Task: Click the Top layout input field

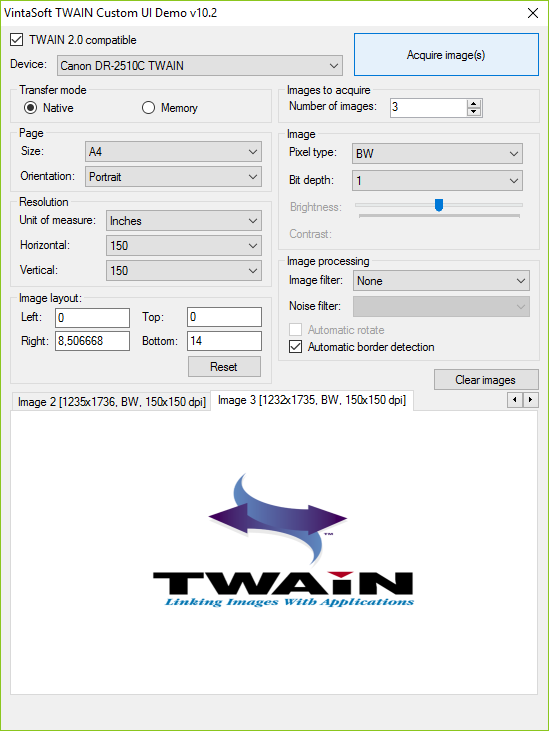Action: pos(224,317)
